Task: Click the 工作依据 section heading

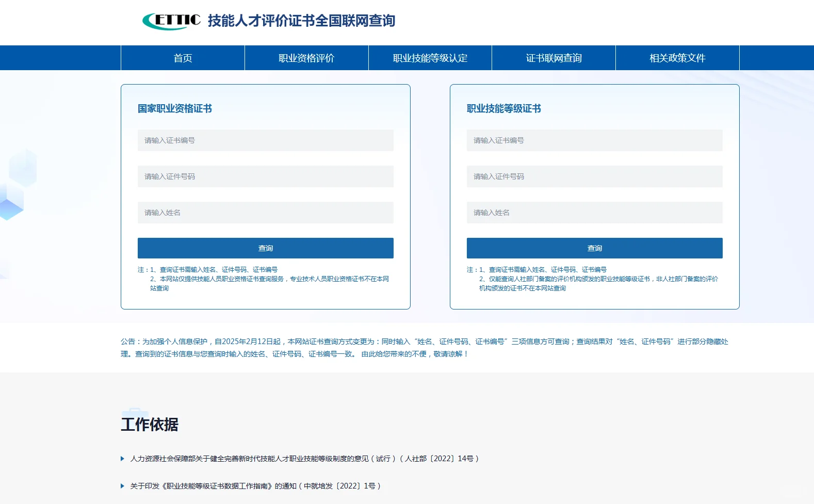Action: [x=150, y=425]
